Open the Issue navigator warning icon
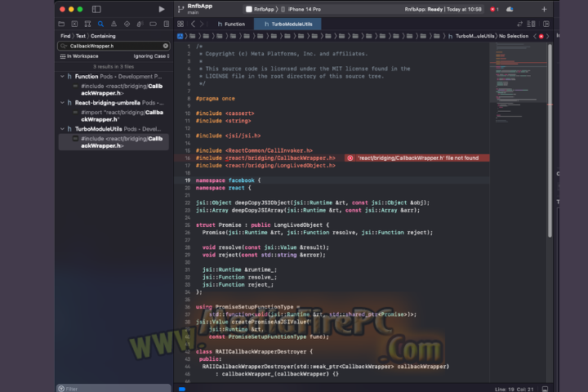 coord(114,24)
